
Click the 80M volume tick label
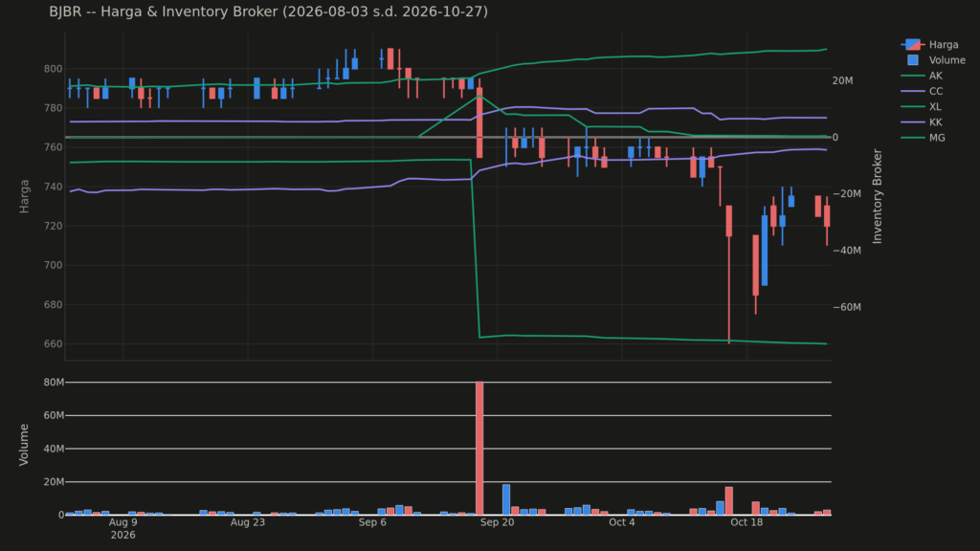coord(54,383)
